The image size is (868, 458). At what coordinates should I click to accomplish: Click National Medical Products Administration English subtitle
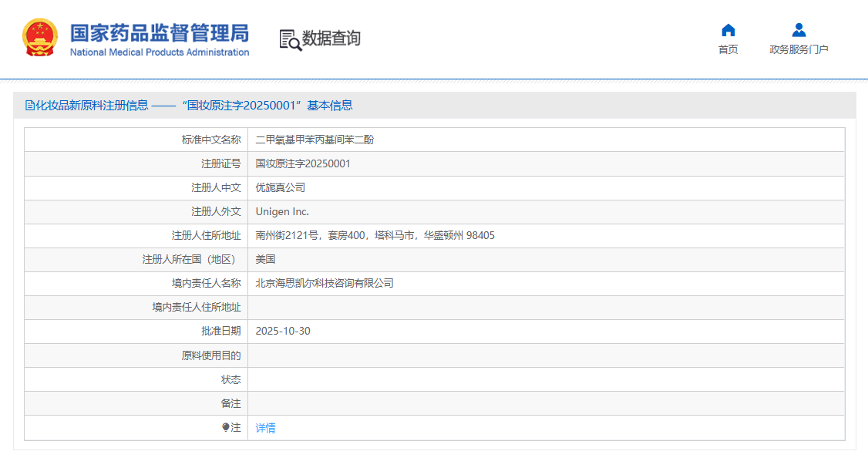click(160, 52)
